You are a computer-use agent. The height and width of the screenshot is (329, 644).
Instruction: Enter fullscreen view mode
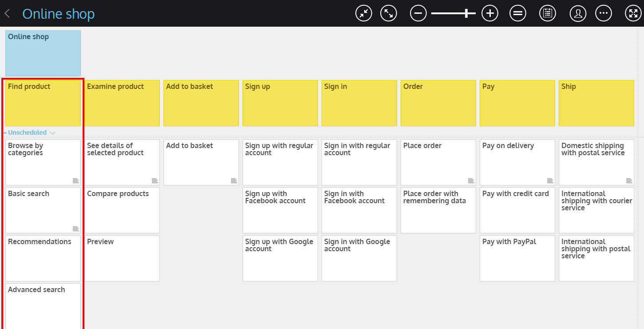pos(633,13)
